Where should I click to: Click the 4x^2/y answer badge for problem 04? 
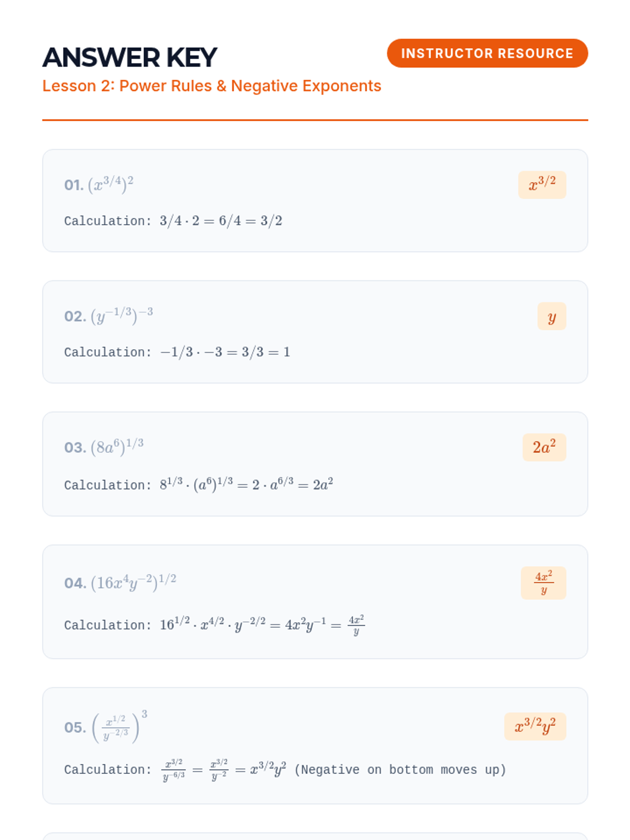[x=543, y=583]
